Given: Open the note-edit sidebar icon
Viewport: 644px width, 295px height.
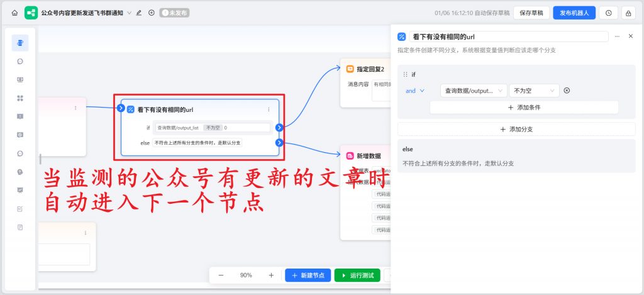Looking at the screenshot, I should pos(20,209).
